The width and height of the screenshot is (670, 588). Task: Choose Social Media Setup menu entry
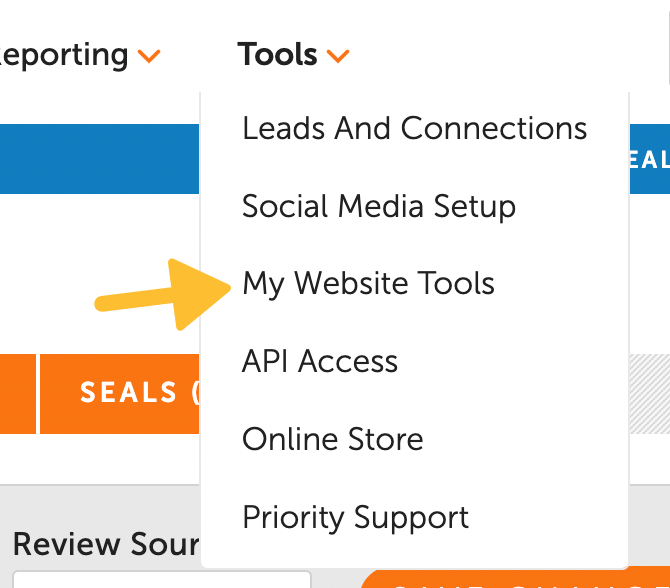[378, 207]
